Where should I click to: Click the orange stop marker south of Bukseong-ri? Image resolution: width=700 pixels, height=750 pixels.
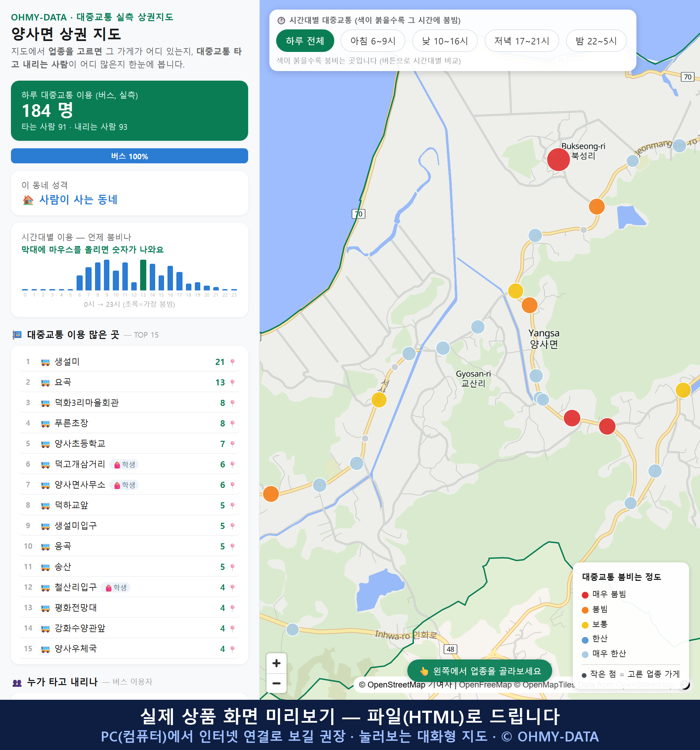[x=596, y=206]
